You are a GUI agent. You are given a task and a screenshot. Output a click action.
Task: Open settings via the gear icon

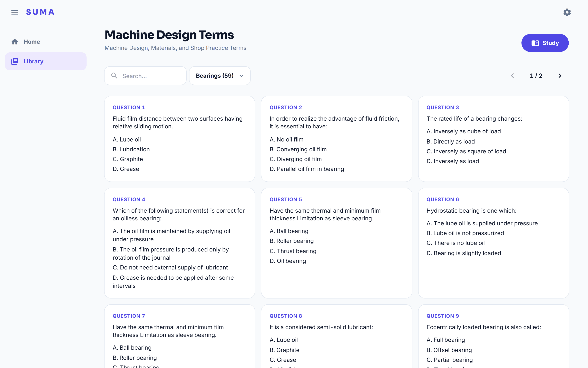pyautogui.click(x=567, y=12)
